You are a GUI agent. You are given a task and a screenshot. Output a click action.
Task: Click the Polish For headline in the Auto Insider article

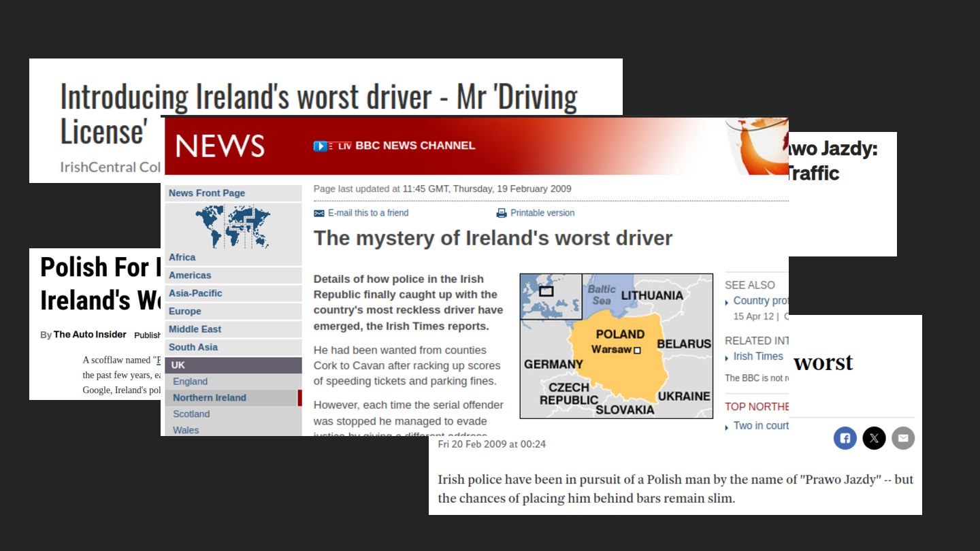[x=100, y=284]
